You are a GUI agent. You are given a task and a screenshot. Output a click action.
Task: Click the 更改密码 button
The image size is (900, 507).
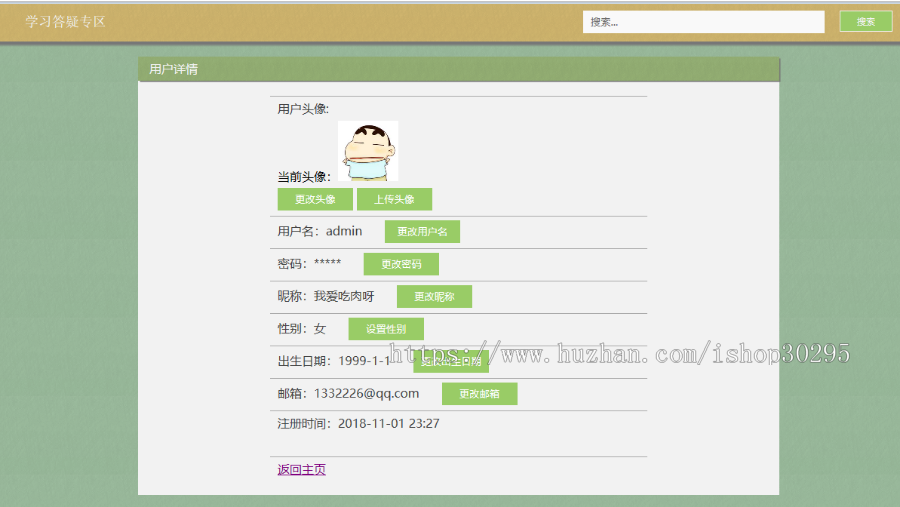click(401, 264)
